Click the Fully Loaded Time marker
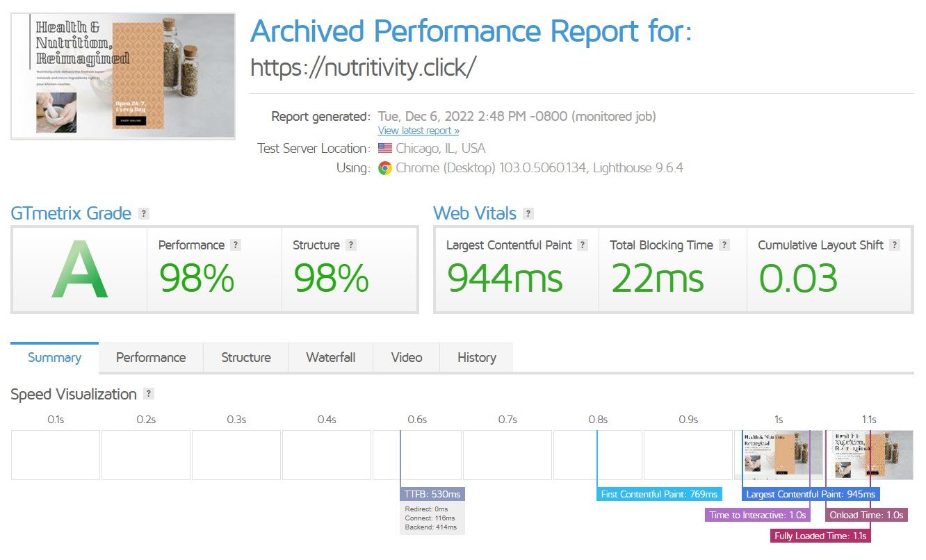 [821, 536]
